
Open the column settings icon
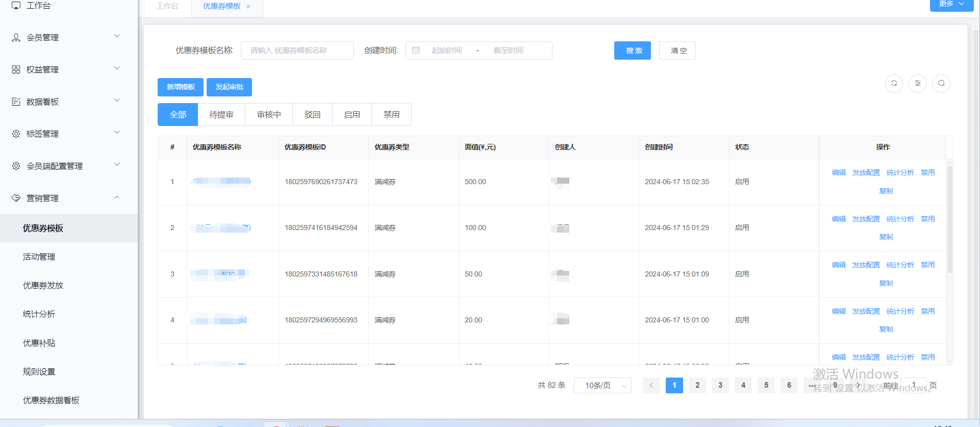pos(917,83)
